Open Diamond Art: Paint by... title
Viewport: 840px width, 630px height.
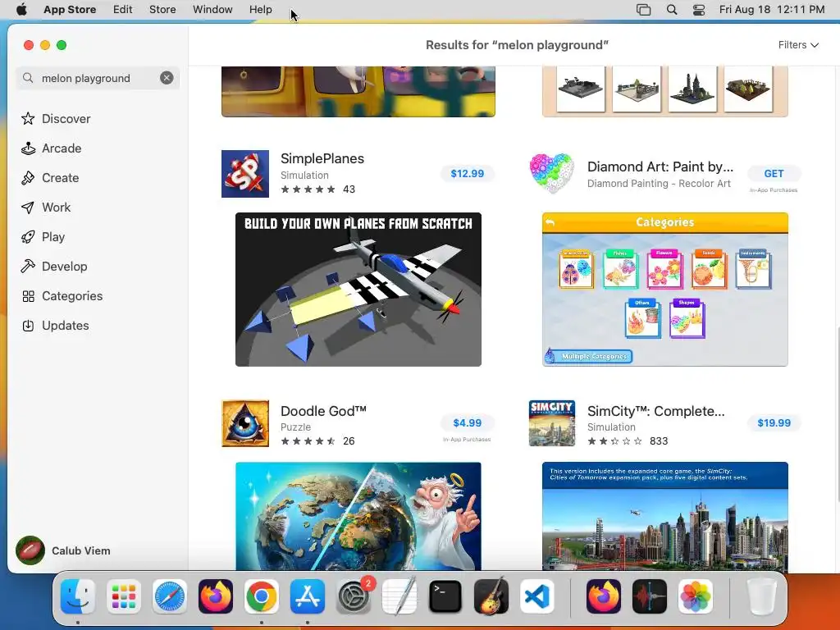point(660,167)
